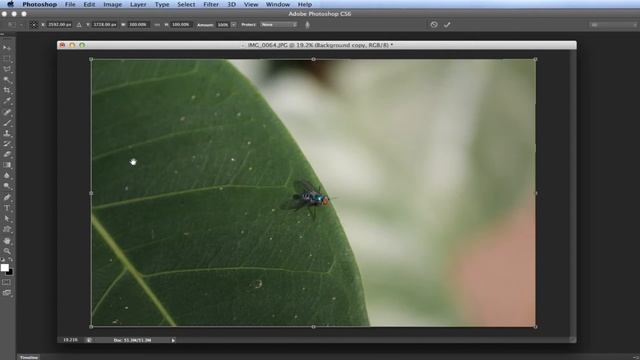Click the reference point location grid

coord(34,25)
